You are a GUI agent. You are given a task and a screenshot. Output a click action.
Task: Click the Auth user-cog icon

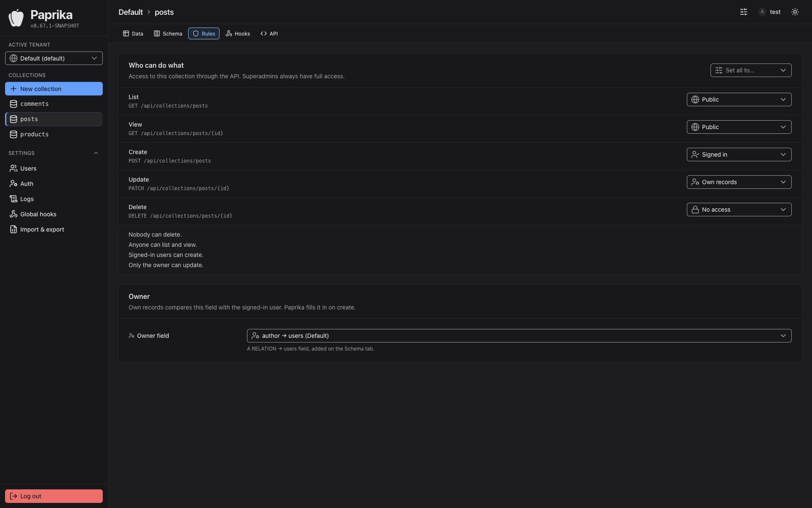tap(14, 184)
